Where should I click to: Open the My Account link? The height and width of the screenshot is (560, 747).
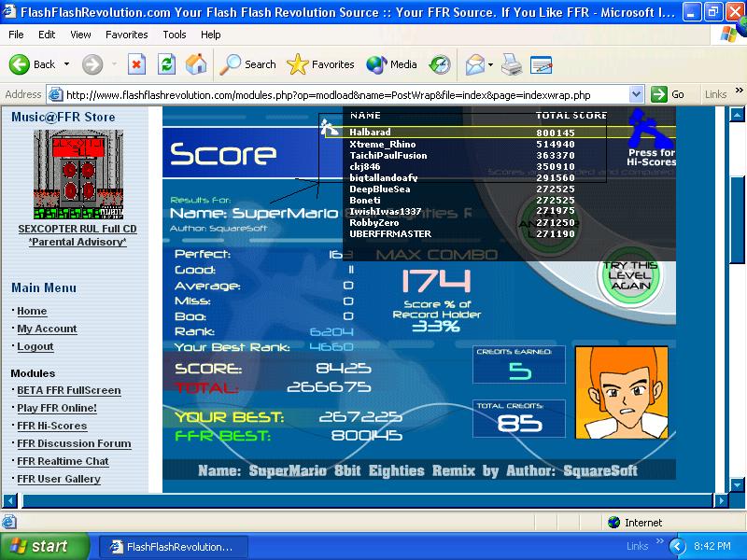[47, 329]
